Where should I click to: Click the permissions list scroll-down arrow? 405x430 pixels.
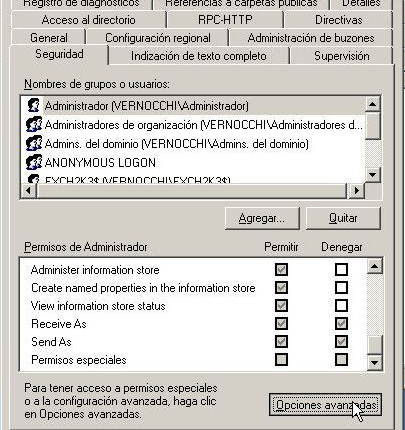coord(374,363)
